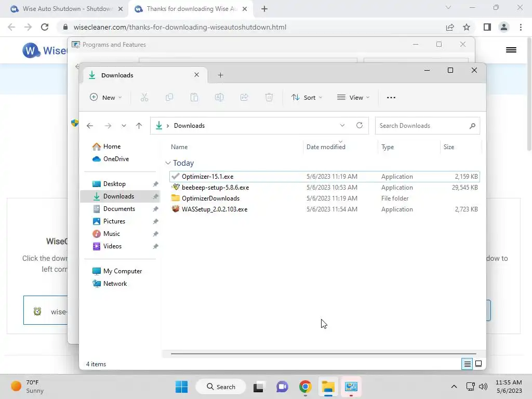This screenshot has height=399, width=532.
Task: Go up one folder level
Action: coord(139,126)
